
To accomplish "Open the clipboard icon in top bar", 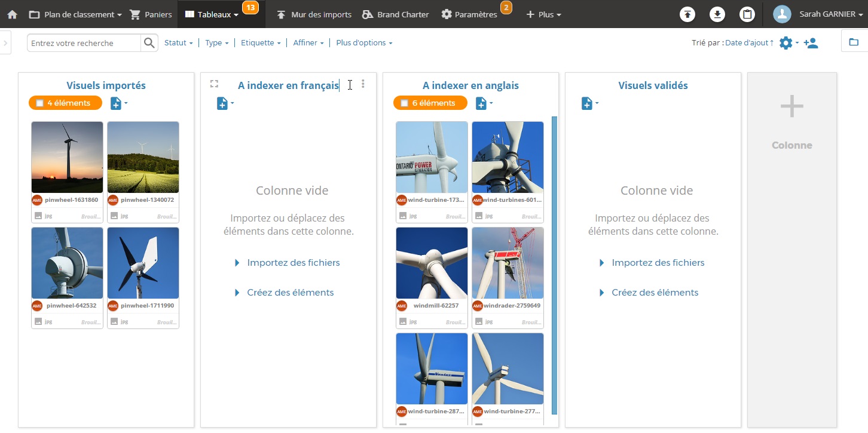I will click(x=747, y=14).
